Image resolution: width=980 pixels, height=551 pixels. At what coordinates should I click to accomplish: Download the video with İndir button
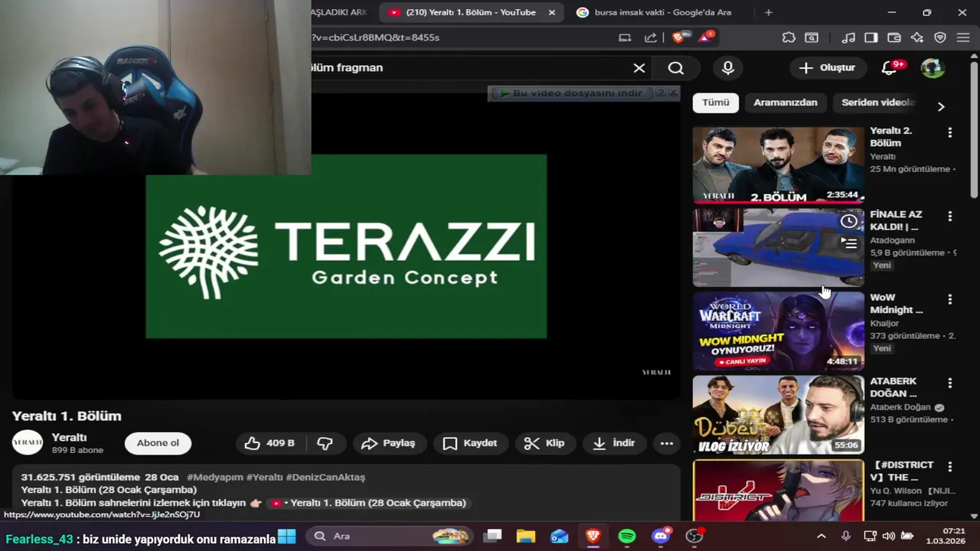615,443
